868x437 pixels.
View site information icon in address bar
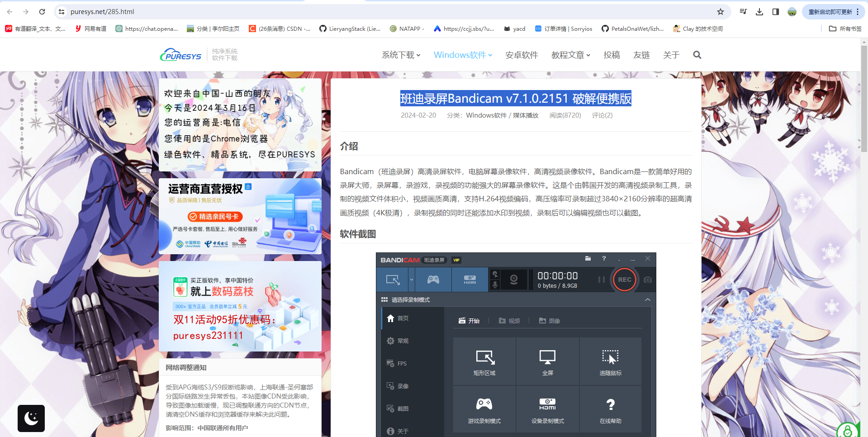(62, 12)
